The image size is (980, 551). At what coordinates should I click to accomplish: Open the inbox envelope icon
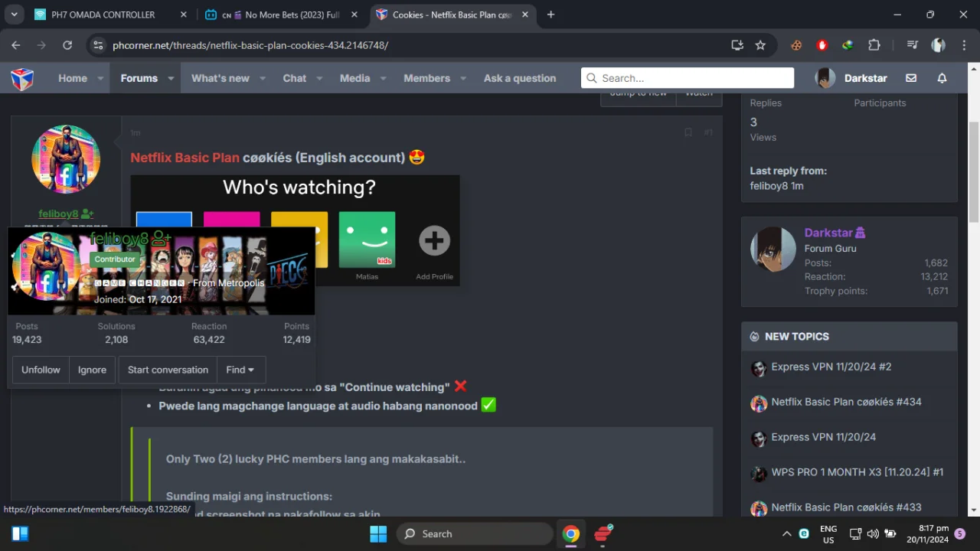[911, 78]
